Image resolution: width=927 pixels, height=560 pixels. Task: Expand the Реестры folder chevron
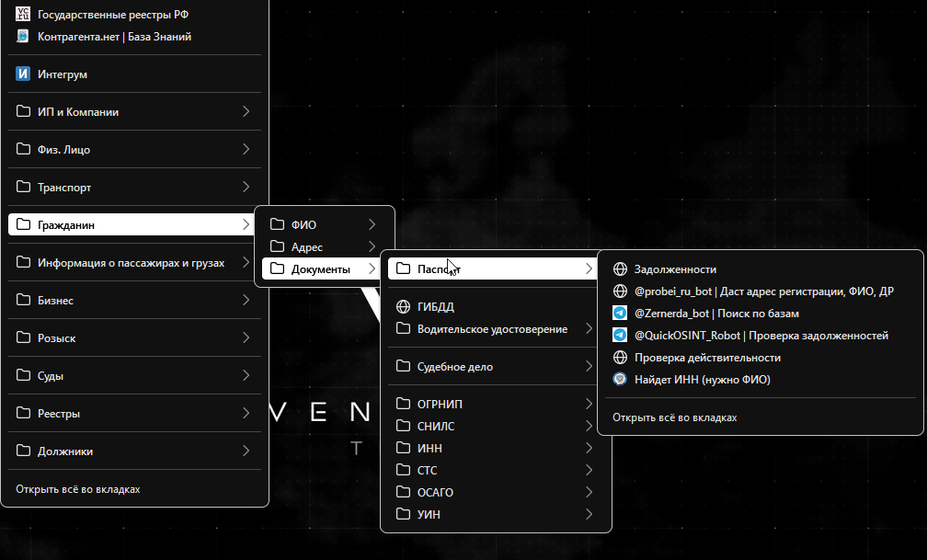(246, 413)
